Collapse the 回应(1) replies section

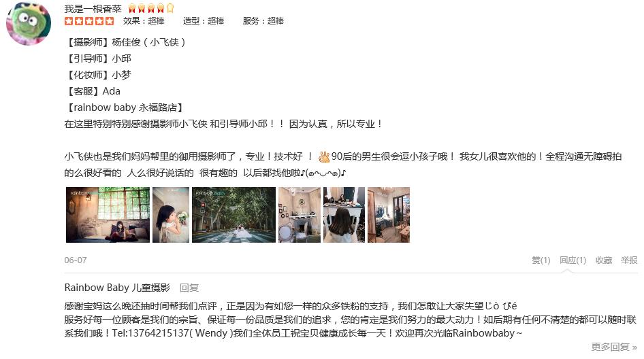[573, 260]
